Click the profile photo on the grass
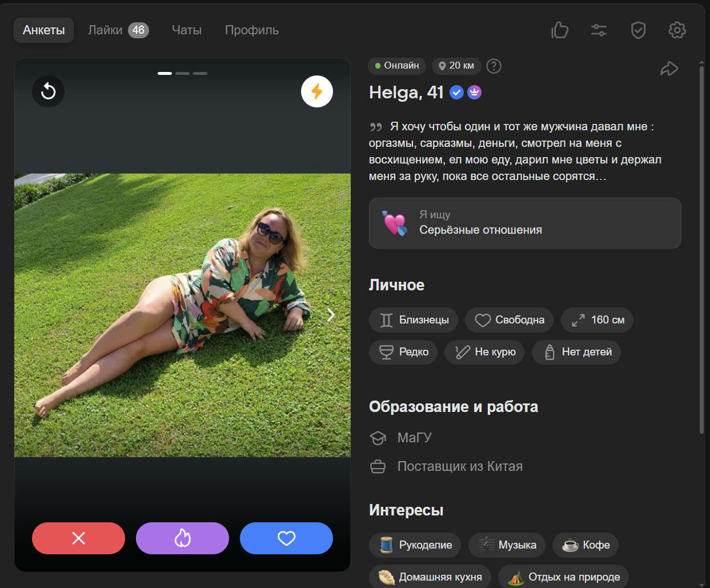 pos(182,315)
